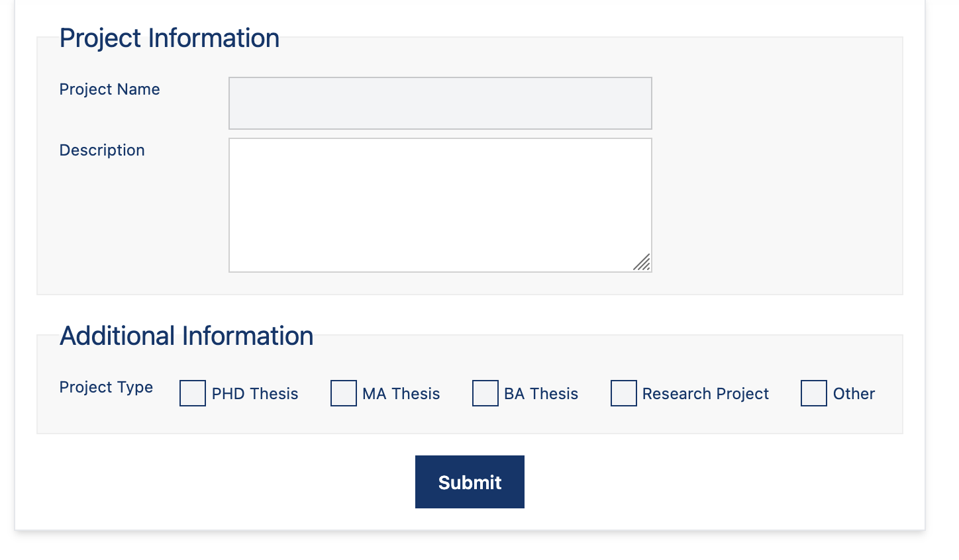Click the Research Project label text
959x560 pixels.
point(705,394)
